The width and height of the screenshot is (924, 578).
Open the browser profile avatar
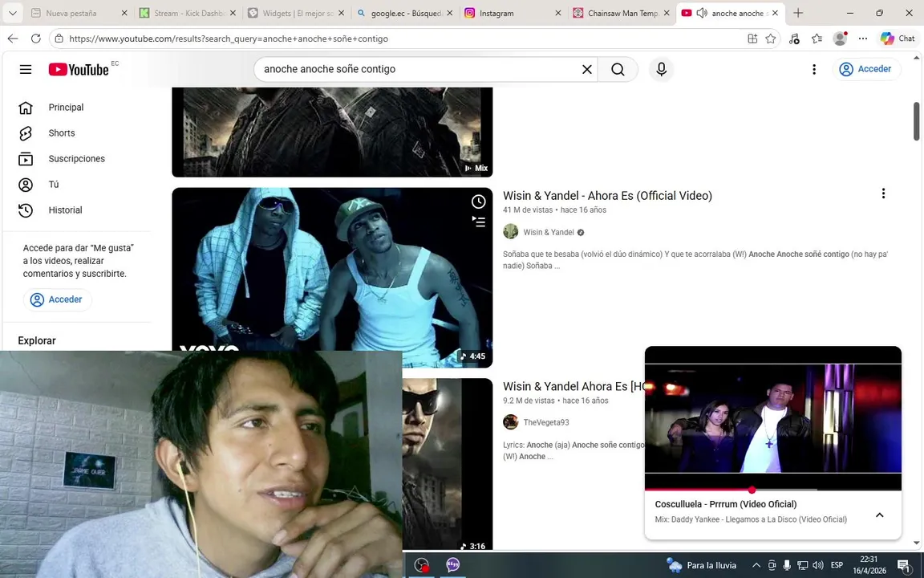point(840,39)
